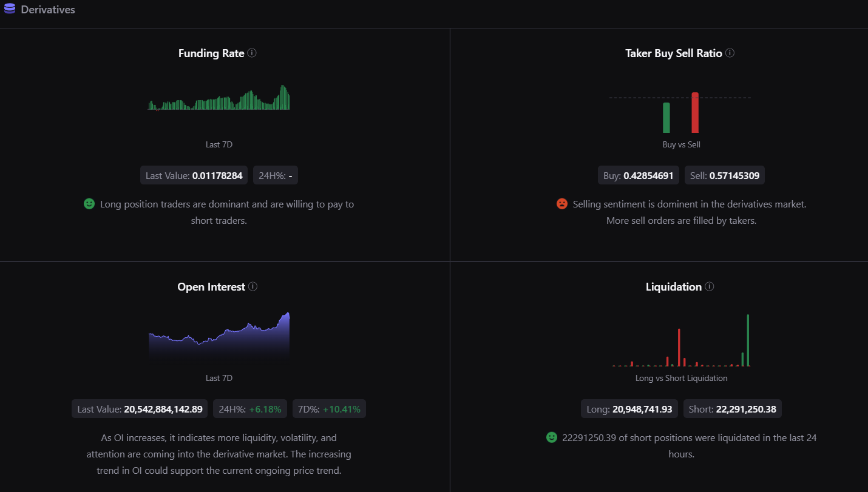Click the green smiley beside long position text

pyautogui.click(x=89, y=204)
